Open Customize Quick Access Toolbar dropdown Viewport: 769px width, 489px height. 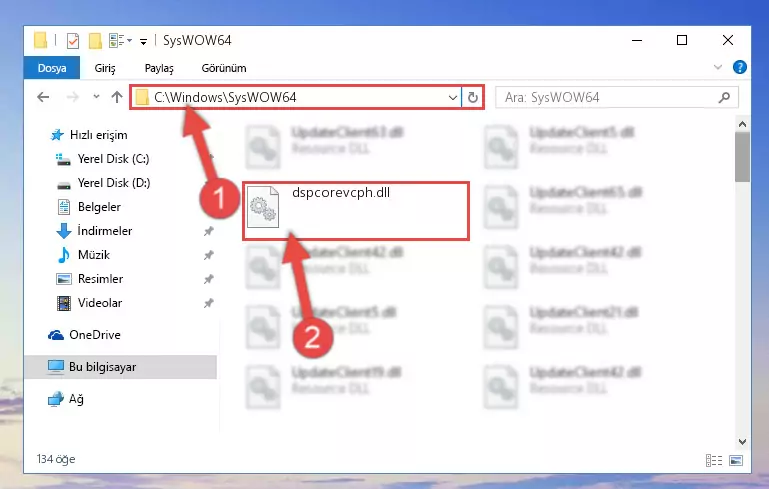(143, 42)
